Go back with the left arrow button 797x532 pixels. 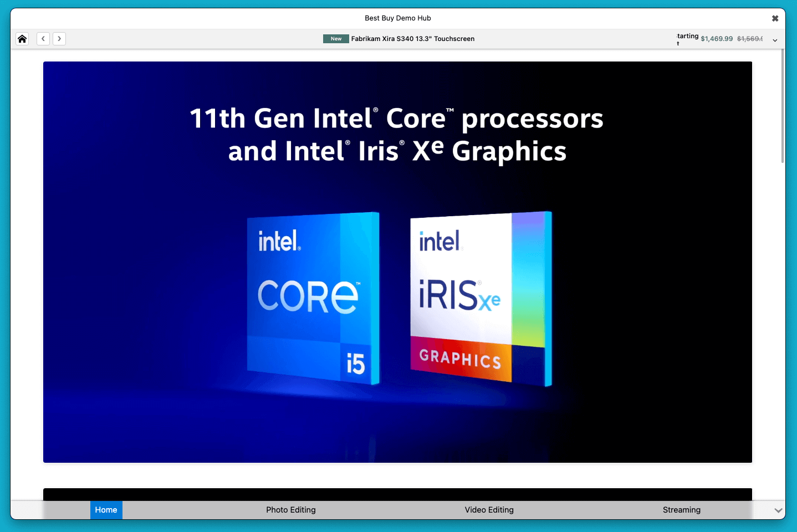coord(43,39)
